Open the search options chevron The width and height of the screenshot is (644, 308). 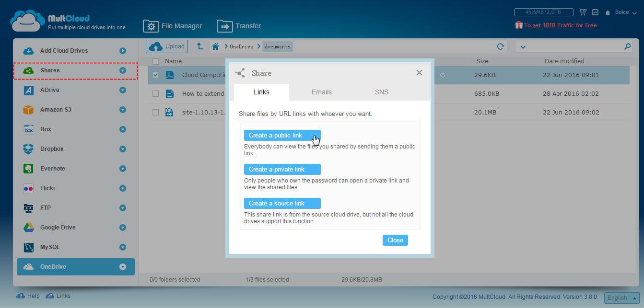523,47
